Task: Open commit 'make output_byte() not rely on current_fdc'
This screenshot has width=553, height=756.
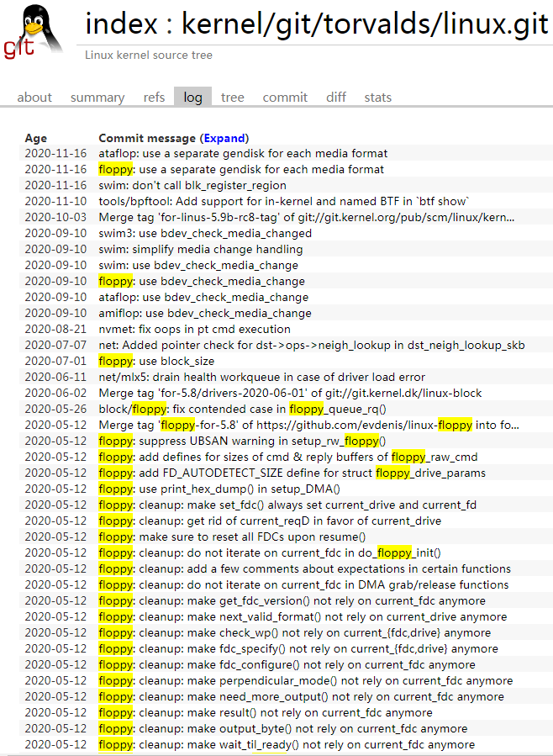Action: tap(283, 727)
